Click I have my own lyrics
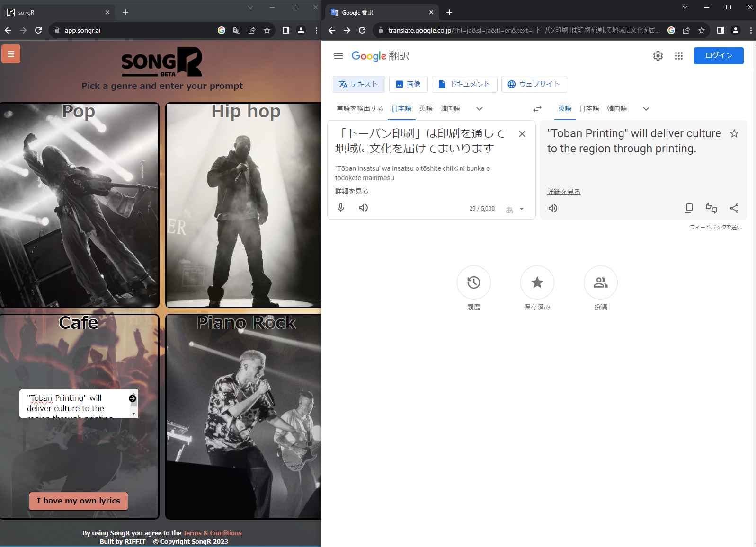Image resolution: width=756 pixels, height=547 pixels. [79, 501]
